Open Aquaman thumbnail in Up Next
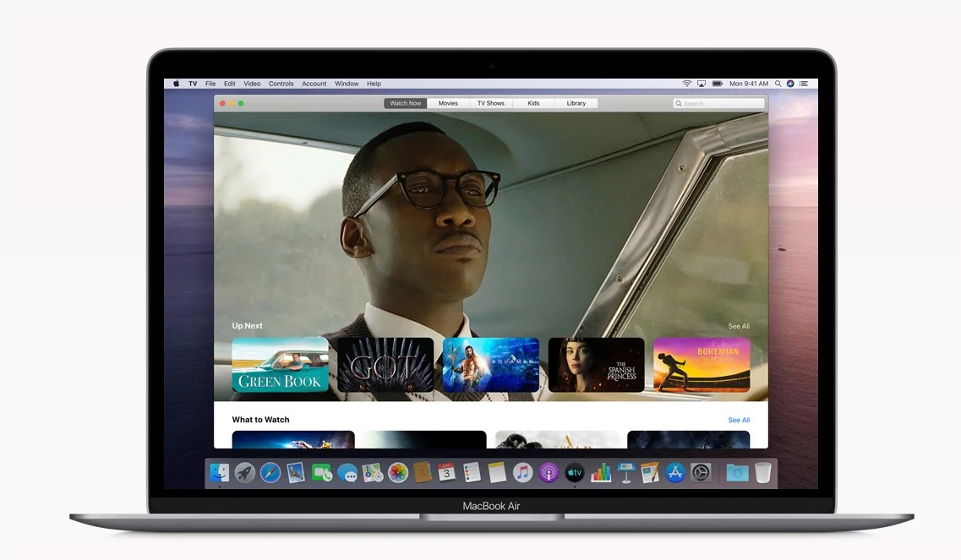The image size is (961, 560). pos(491,365)
